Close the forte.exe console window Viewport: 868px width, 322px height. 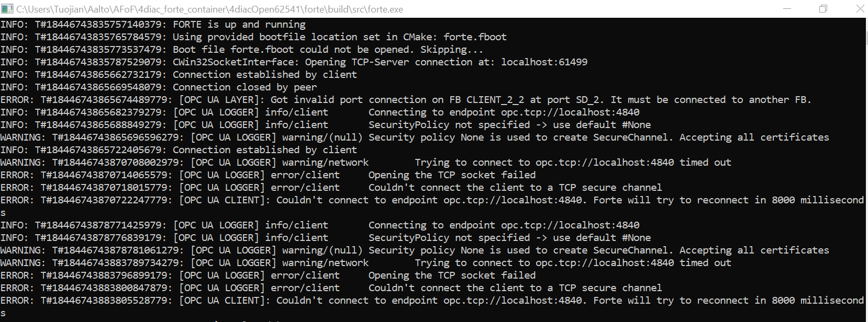(859, 9)
